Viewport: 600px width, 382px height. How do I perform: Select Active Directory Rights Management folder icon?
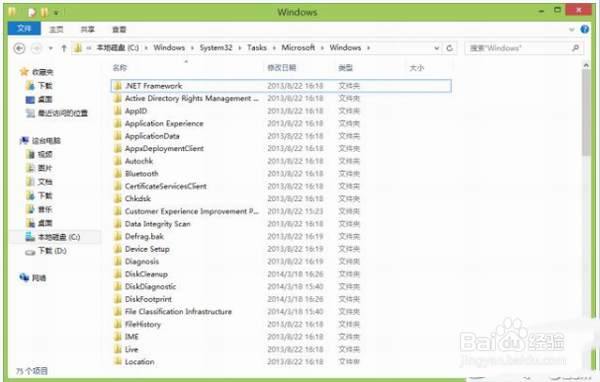click(118, 98)
